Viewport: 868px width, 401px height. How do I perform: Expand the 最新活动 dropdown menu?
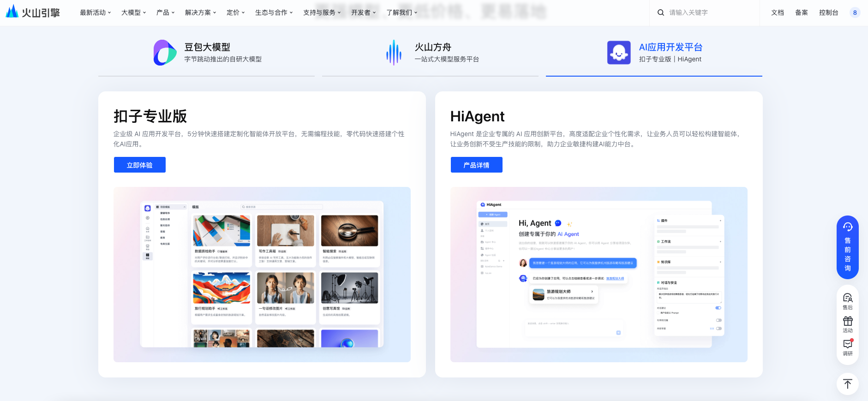pos(95,12)
